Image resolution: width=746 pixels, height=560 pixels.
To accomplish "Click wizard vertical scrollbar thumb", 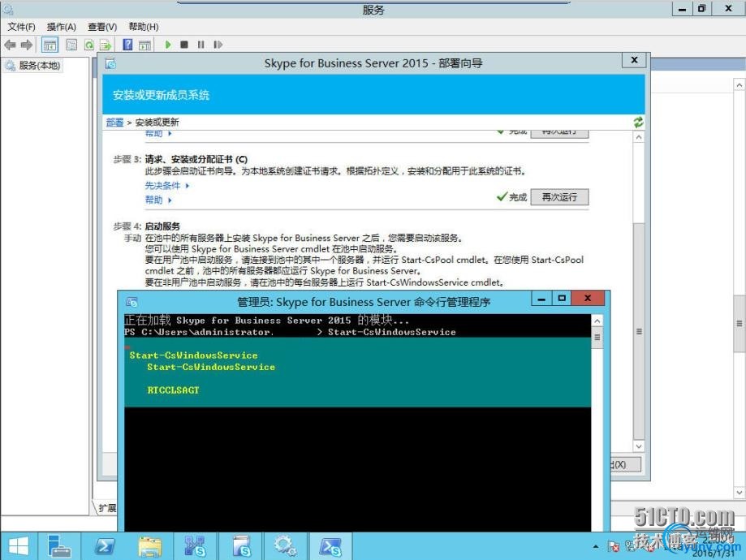I will coord(639,331).
